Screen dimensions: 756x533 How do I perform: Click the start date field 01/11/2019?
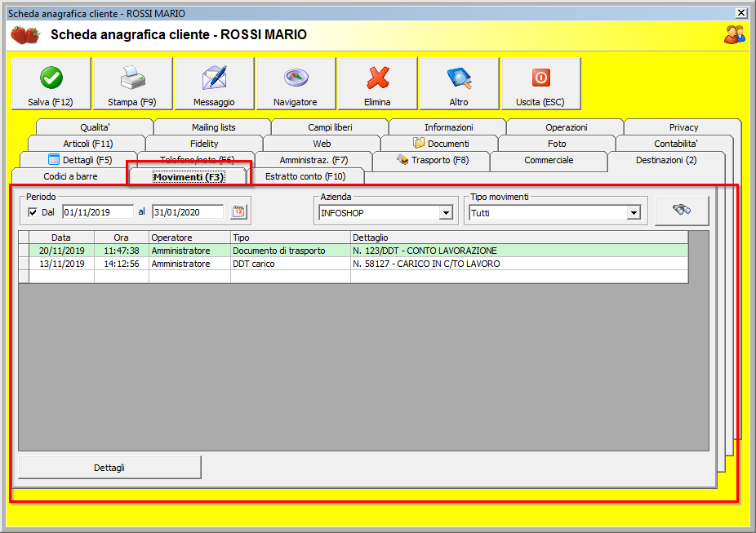coord(97,212)
